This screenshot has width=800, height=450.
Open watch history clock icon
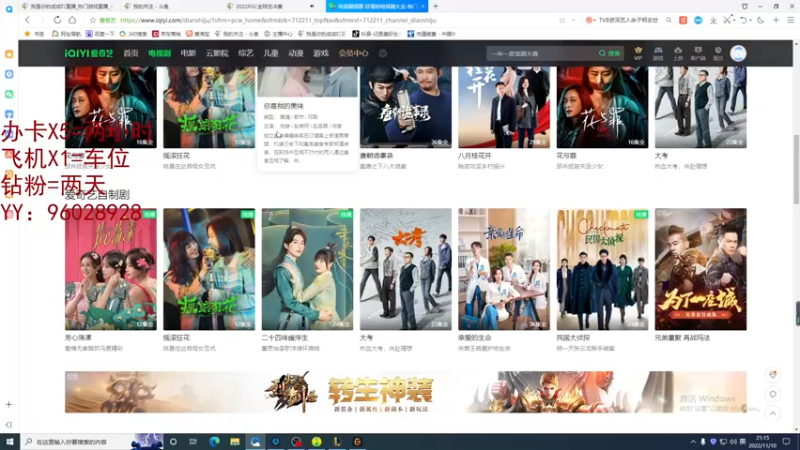[x=718, y=53]
